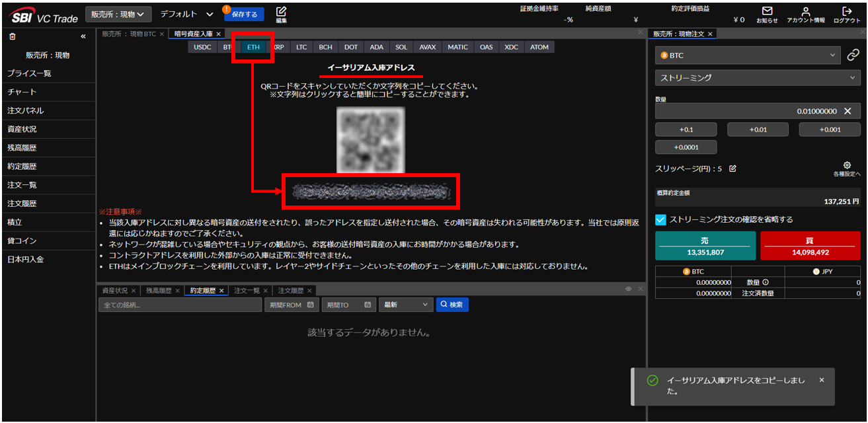This screenshot has width=868, height=423.
Task: Click the chain link icon beside BTC
Action: [x=853, y=56]
